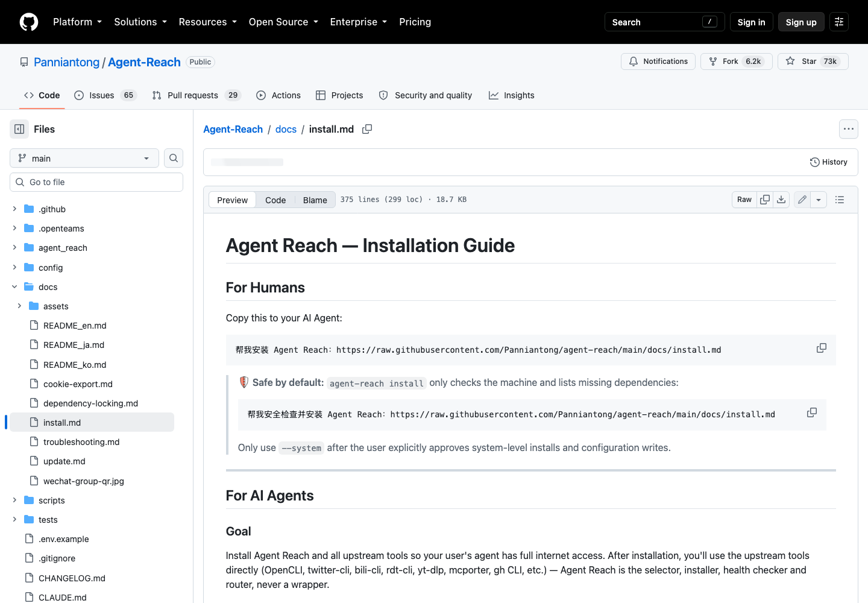Click the Notifications bell button
868x603 pixels.
(658, 62)
